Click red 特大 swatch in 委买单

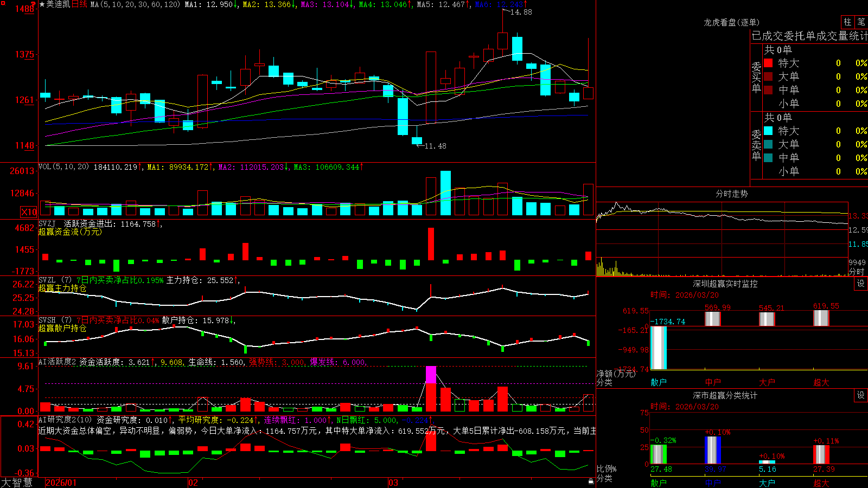click(768, 63)
